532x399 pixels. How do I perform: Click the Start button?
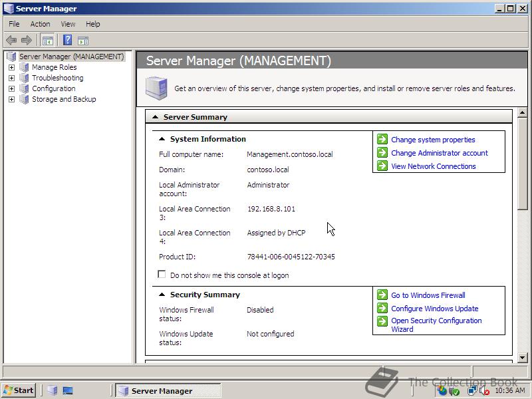click(19, 390)
